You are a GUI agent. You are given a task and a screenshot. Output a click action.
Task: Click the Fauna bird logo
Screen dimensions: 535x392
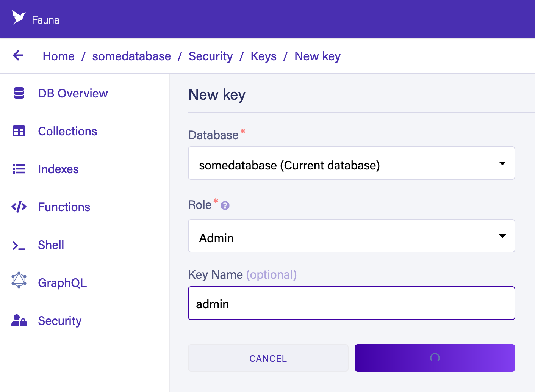[19, 17]
